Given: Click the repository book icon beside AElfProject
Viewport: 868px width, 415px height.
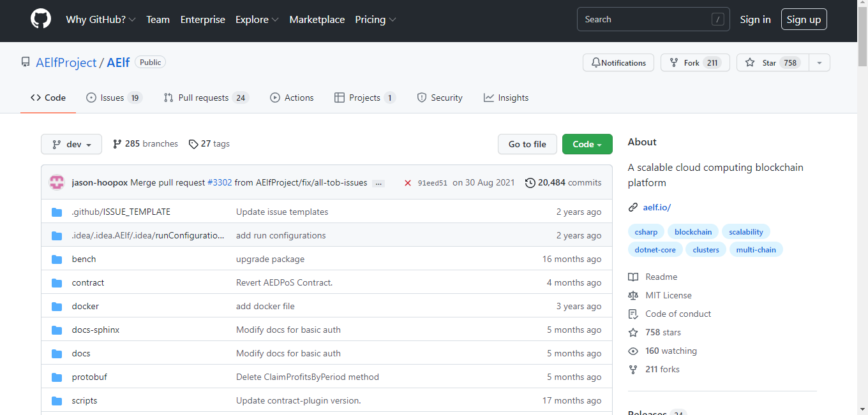Looking at the screenshot, I should click(26, 62).
